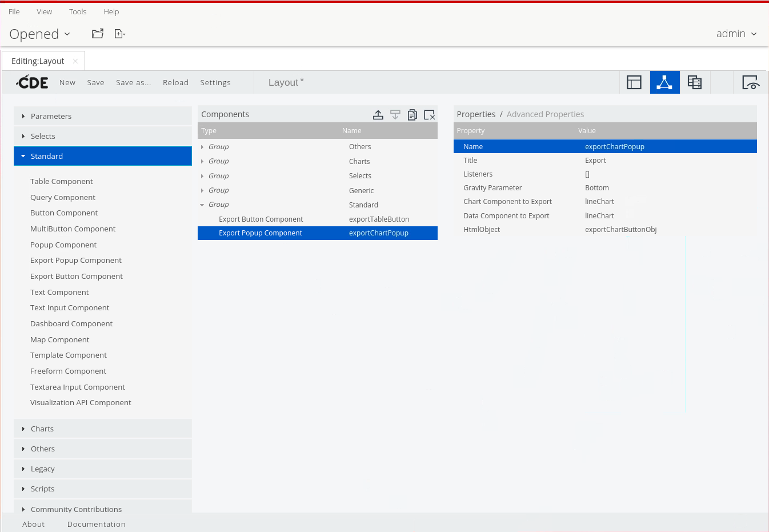769x532 pixels.
Task: Expand the Charts section in sidebar
Action: pos(42,429)
